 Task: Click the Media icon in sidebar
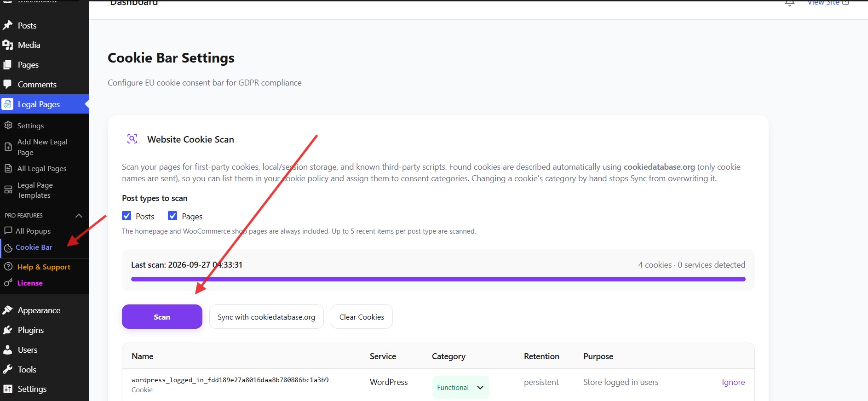click(x=7, y=45)
